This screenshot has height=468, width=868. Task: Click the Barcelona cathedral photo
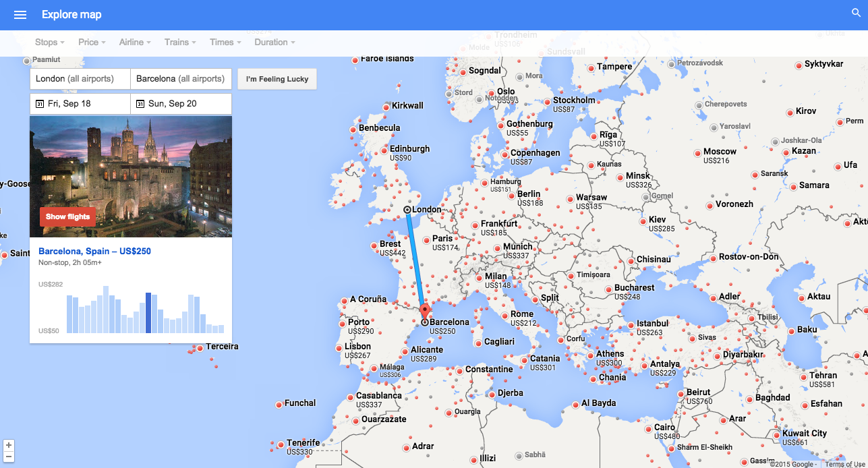pos(131,177)
